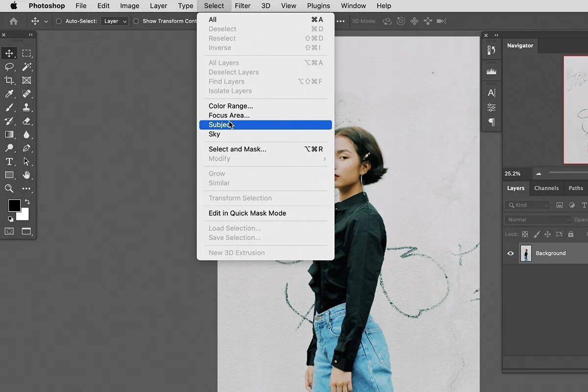588x392 pixels.
Task: Select the Lasso tool
Action: coord(9,67)
